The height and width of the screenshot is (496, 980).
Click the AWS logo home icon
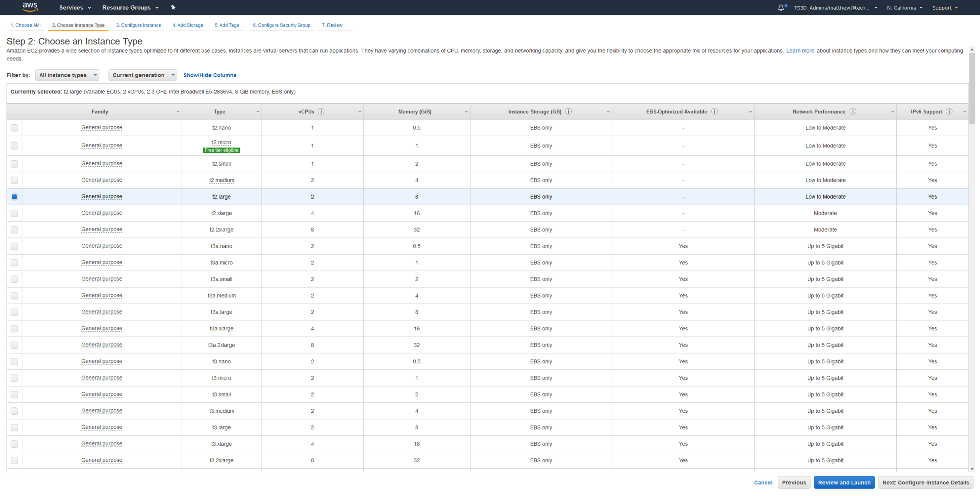[x=30, y=7]
